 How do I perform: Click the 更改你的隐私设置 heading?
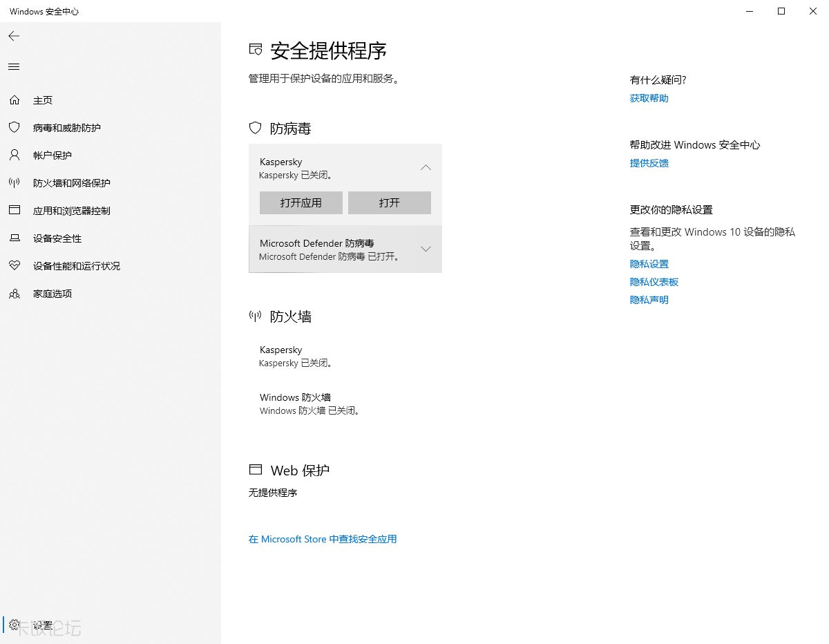pos(671,210)
